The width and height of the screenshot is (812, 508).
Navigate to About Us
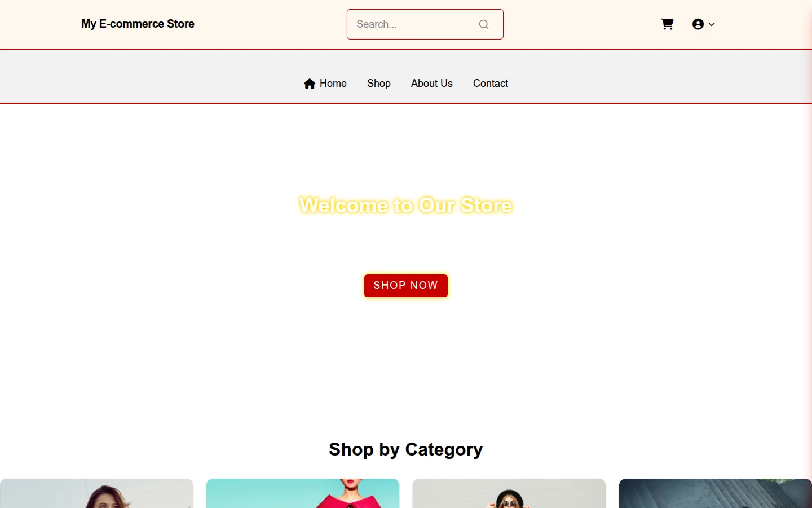click(432, 84)
